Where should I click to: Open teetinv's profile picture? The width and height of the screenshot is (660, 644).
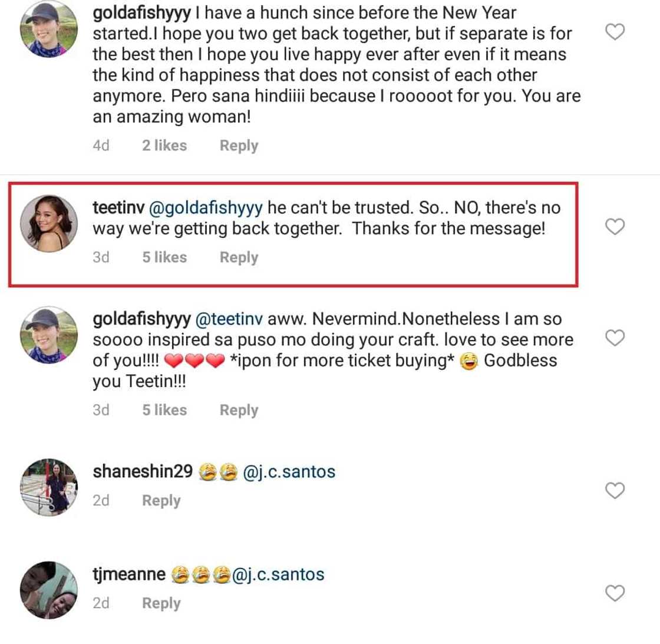click(49, 224)
